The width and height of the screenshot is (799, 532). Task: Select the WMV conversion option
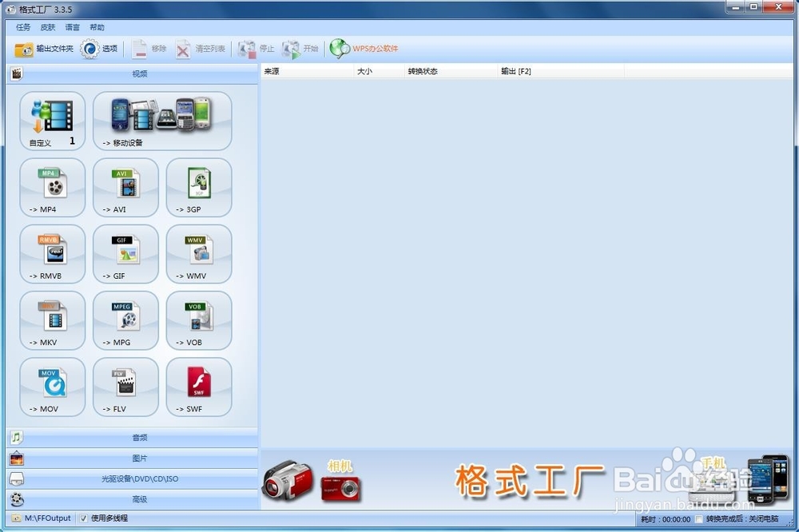(x=198, y=254)
